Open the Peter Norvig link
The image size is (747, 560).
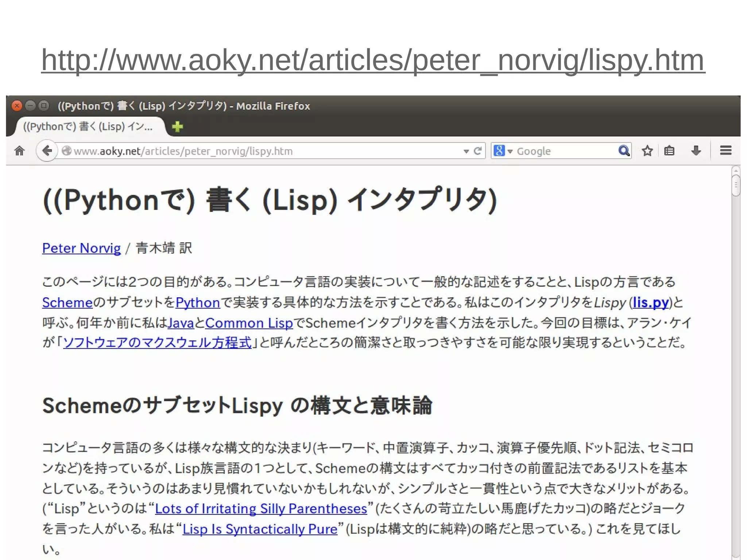click(81, 248)
